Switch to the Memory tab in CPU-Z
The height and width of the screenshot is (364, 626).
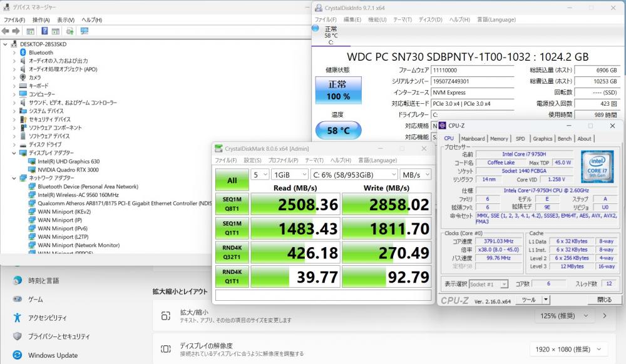[x=499, y=139]
